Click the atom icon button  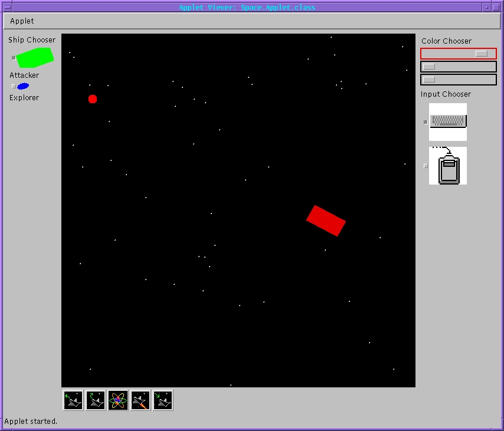click(118, 400)
